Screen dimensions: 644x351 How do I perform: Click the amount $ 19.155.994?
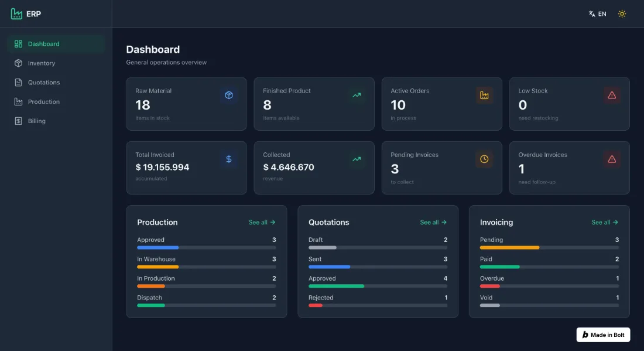[x=162, y=168]
